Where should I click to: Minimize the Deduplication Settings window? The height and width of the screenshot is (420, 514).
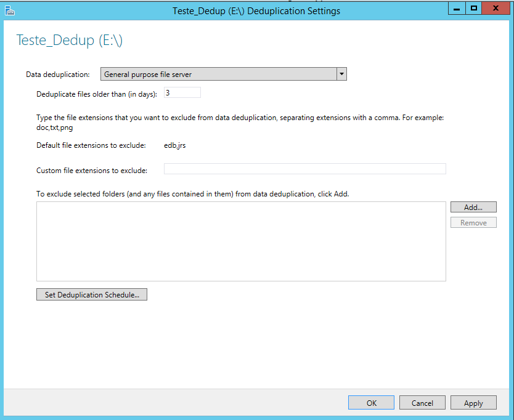(456, 9)
